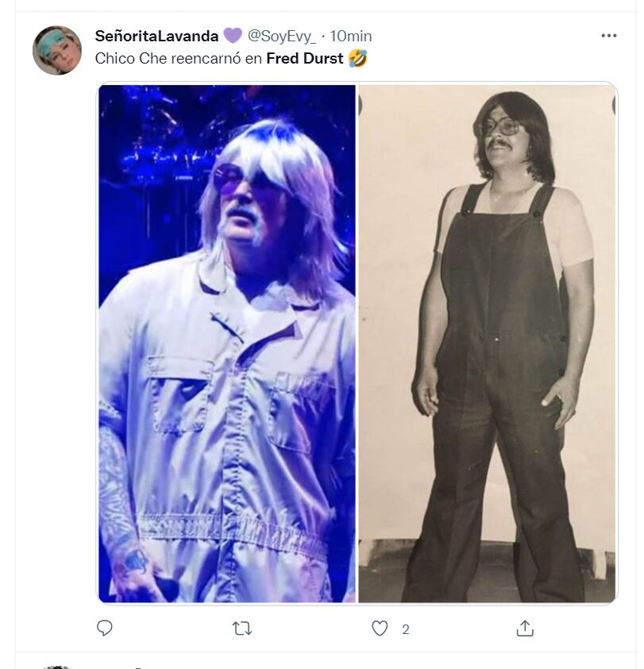644x669 pixels.
Task: Open SeñoritaLavanda's profile avatar
Action: click(x=57, y=50)
